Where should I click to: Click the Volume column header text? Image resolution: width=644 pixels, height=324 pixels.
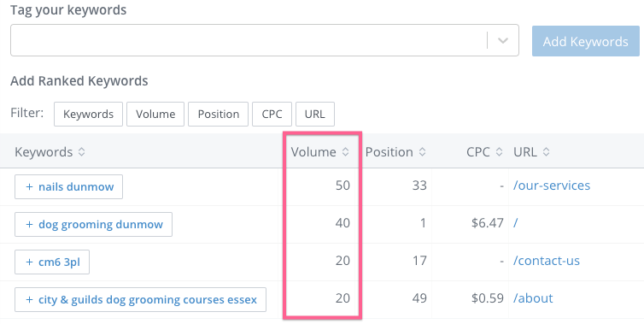click(313, 152)
